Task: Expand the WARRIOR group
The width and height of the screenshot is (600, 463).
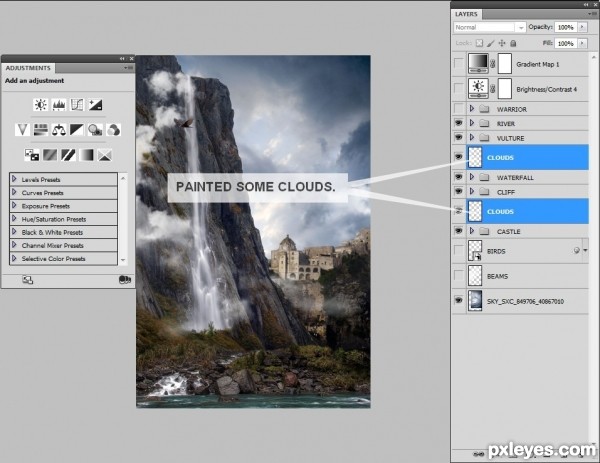Action: [x=472, y=109]
